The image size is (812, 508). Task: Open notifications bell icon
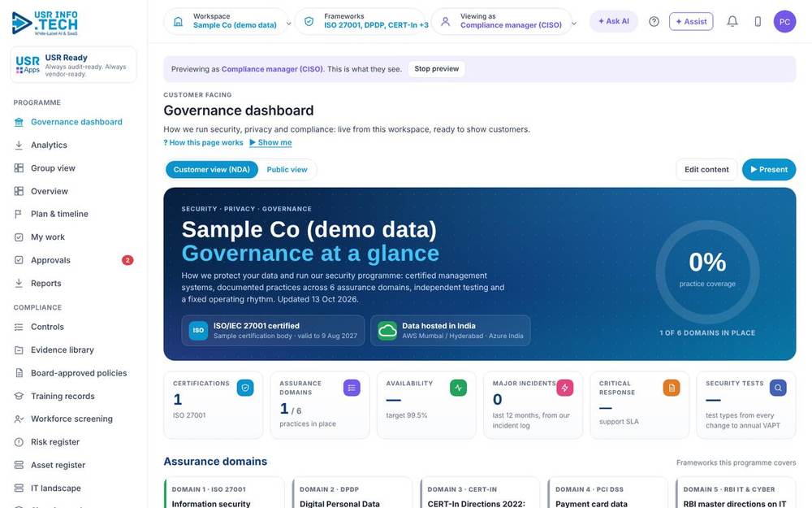(x=732, y=22)
